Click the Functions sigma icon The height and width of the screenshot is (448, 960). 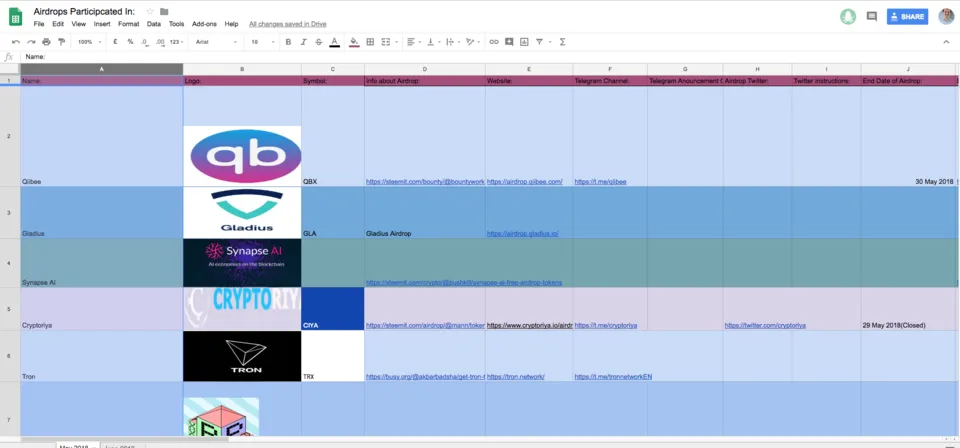click(x=562, y=42)
